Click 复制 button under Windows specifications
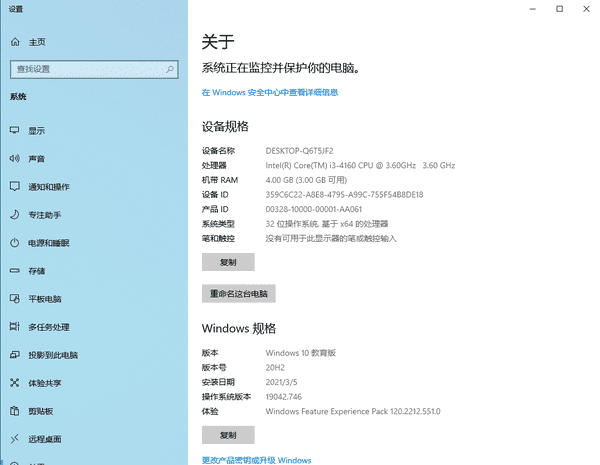Viewport: 600px width, 465px height. point(228,435)
